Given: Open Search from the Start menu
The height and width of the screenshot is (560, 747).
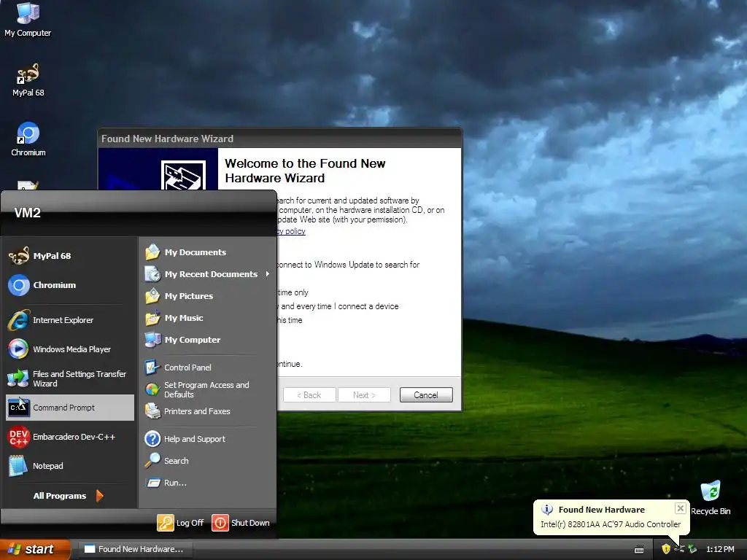Looking at the screenshot, I should [x=206, y=461].
